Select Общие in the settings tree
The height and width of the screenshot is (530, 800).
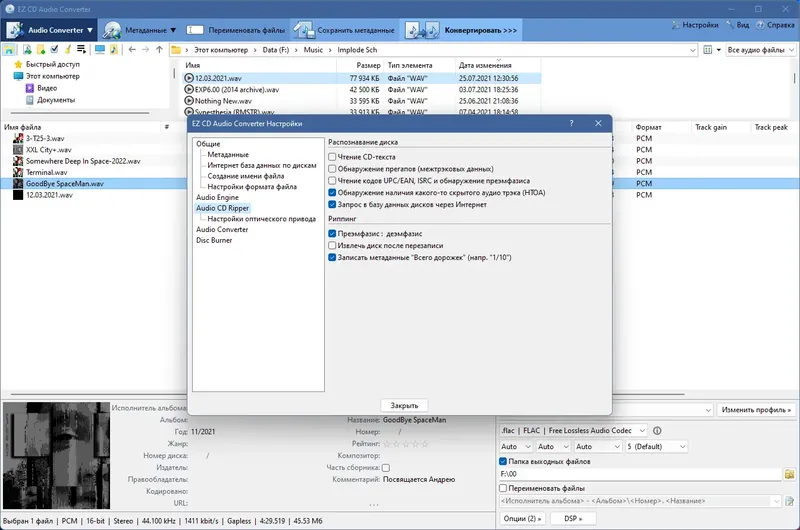(208, 144)
